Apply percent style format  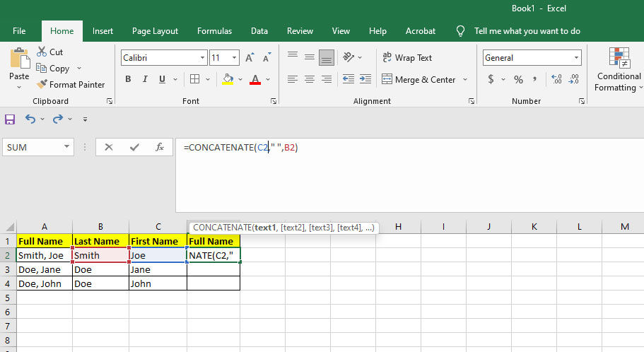(x=518, y=79)
